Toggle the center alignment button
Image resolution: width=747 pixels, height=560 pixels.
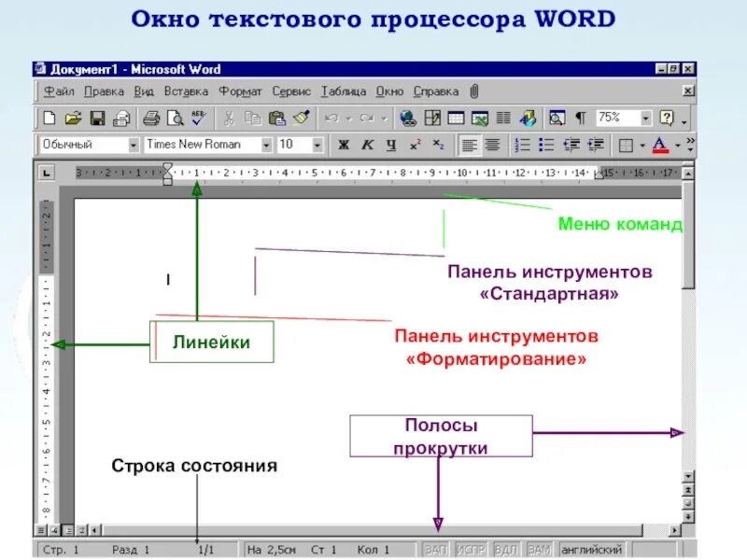[492, 145]
